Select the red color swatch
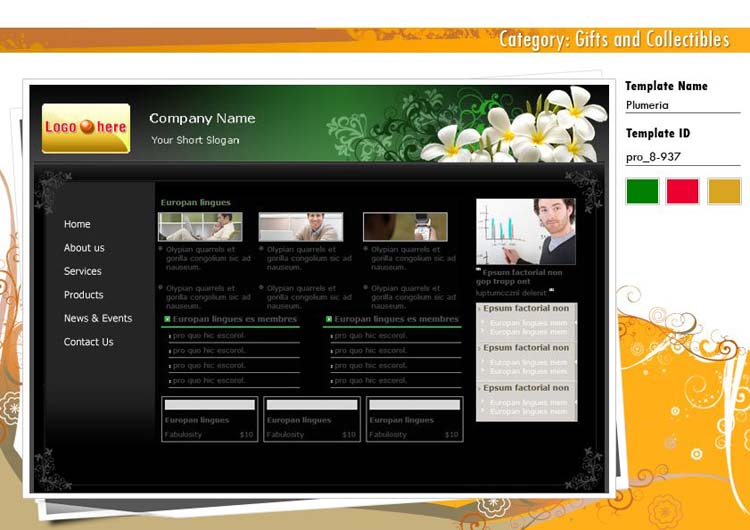 coord(683,191)
